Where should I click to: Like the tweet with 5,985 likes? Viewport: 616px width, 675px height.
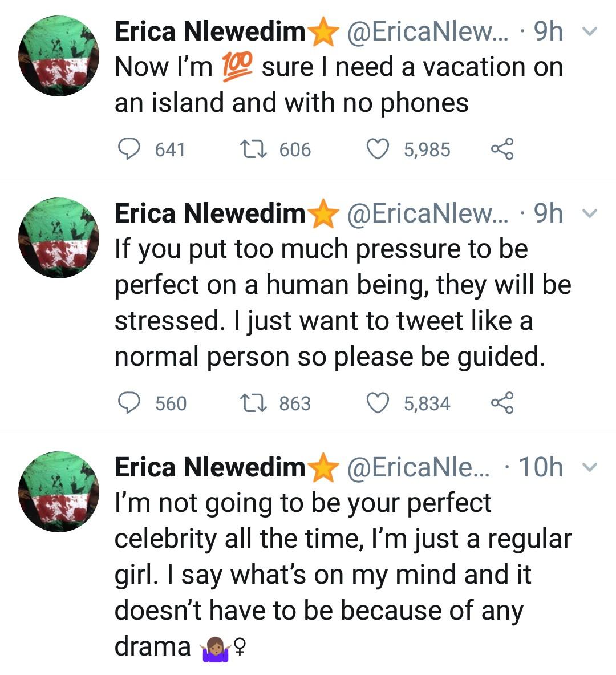pos(377,149)
